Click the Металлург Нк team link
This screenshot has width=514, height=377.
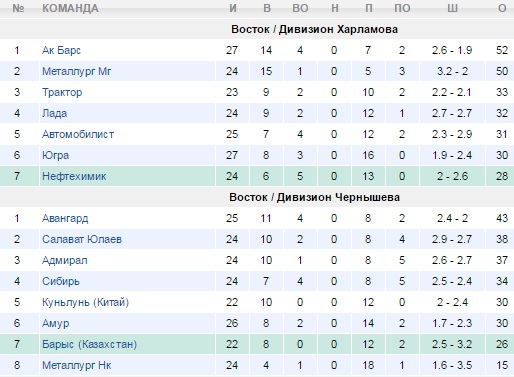pyautogui.click(x=76, y=365)
